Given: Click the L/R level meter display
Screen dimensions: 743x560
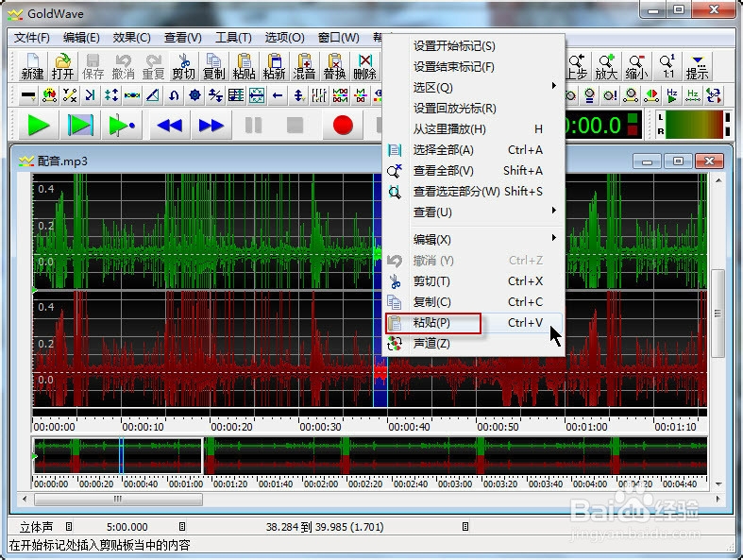Looking at the screenshot, I should click(694, 125).
